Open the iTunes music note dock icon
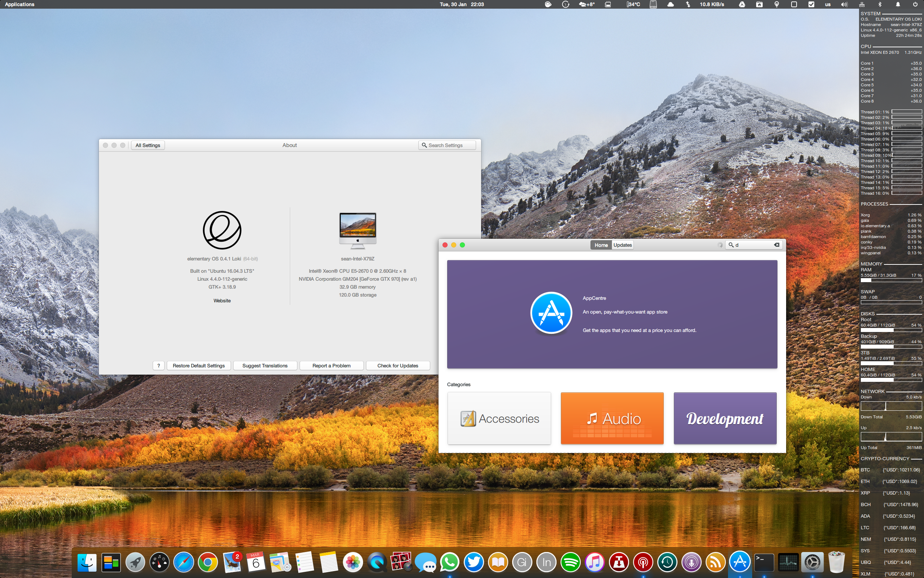The height and width of the screenshot is (578, 924). pyautogui.click(x=594, y=562)
